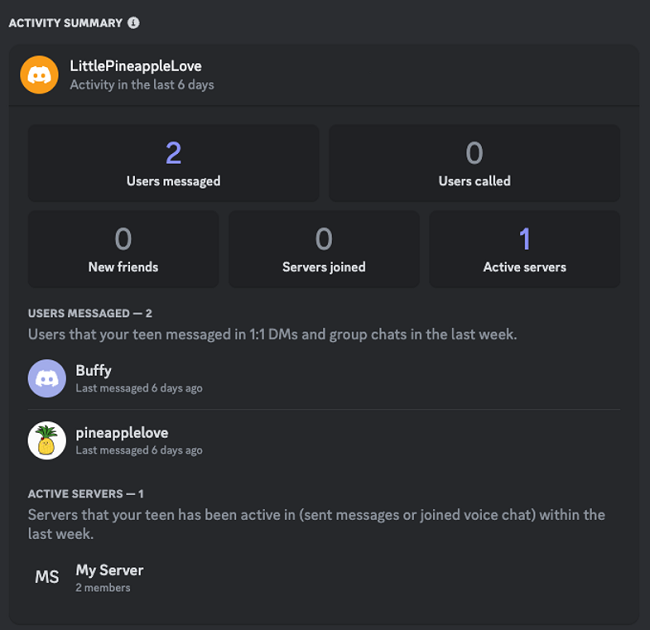Click the Active Servers — 1 section header

[x=86, y=494]
